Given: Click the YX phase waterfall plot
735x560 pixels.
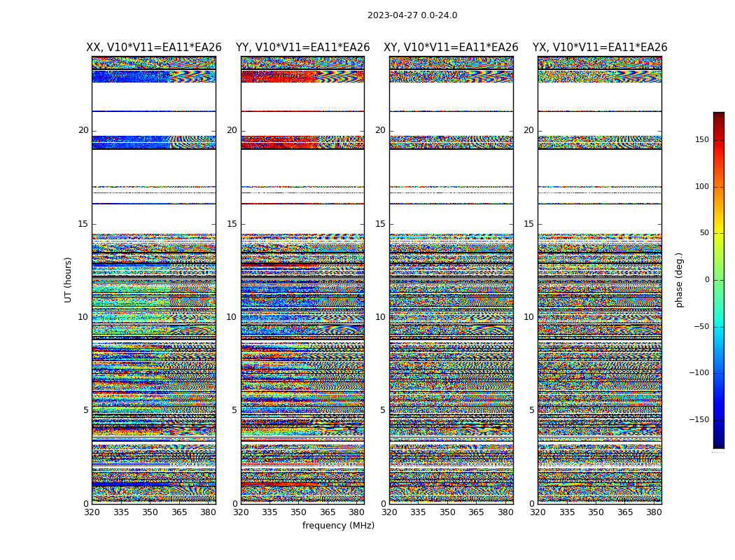Looking at the screenshot, I should coord(599,280).
